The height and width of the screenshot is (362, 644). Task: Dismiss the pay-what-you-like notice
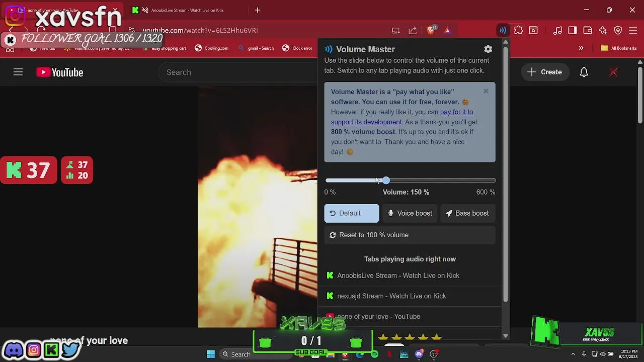coord(486,91)
